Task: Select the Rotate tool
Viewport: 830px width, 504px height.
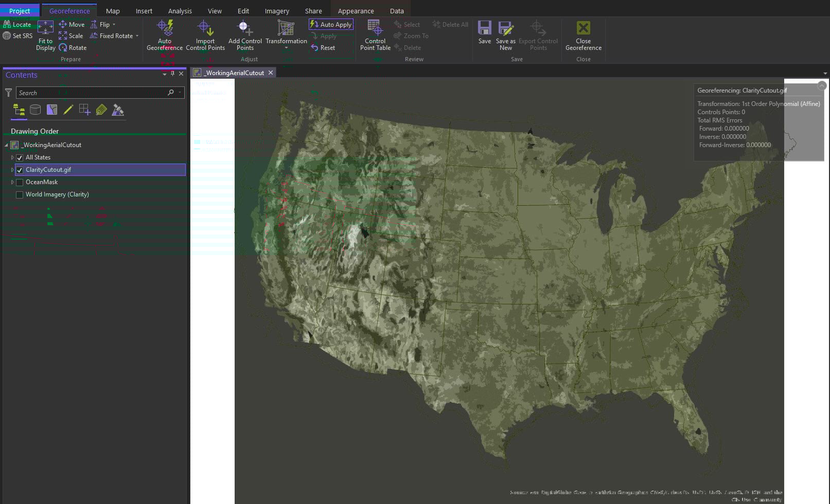Action: (x=73, y=48)
